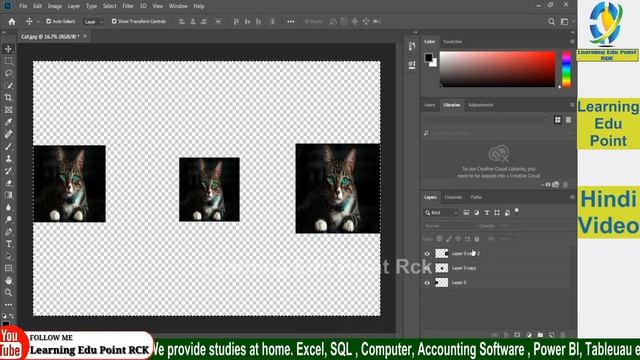The height and width of the screenshot is (360, 640).
Task: Open the blend mode Normal dropdown
Action: pos(449,226)
